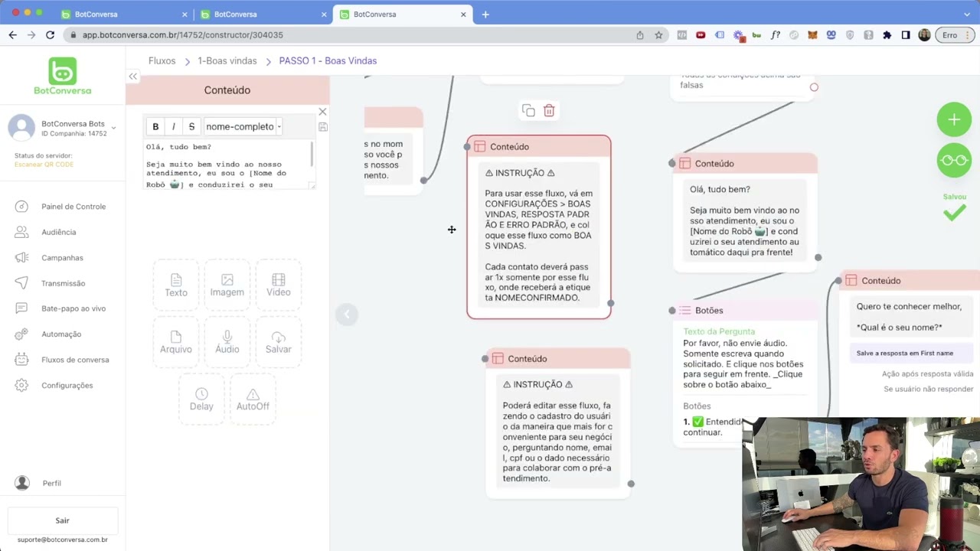Collapse the left sidebar with double chevron

[133, 77]
